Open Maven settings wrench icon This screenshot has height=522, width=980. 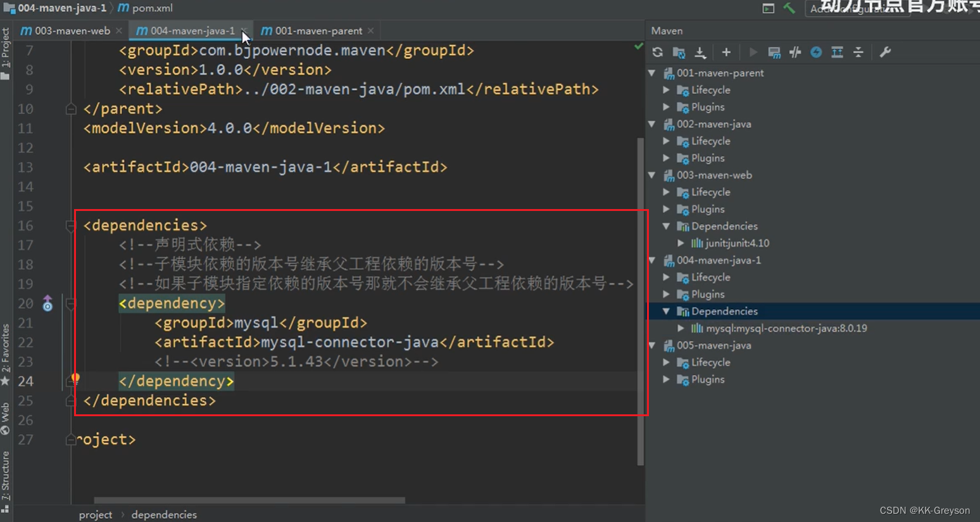pyautogui.click(x=885, y=53)
